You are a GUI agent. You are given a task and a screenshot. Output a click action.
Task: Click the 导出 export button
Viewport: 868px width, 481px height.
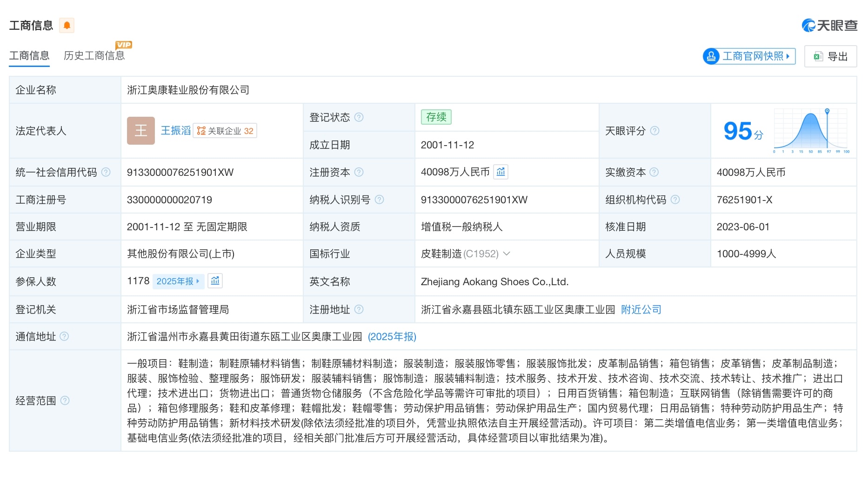click(x=831, y=56)
